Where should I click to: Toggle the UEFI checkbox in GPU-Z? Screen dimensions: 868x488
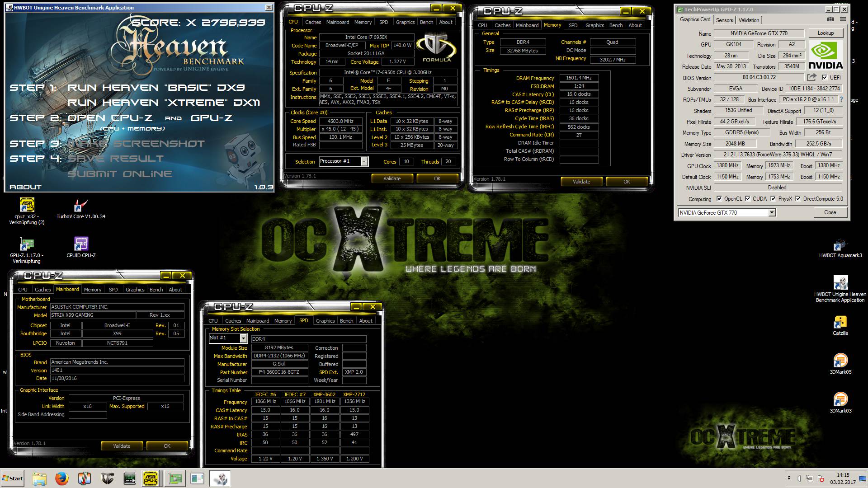click(825, 77)
